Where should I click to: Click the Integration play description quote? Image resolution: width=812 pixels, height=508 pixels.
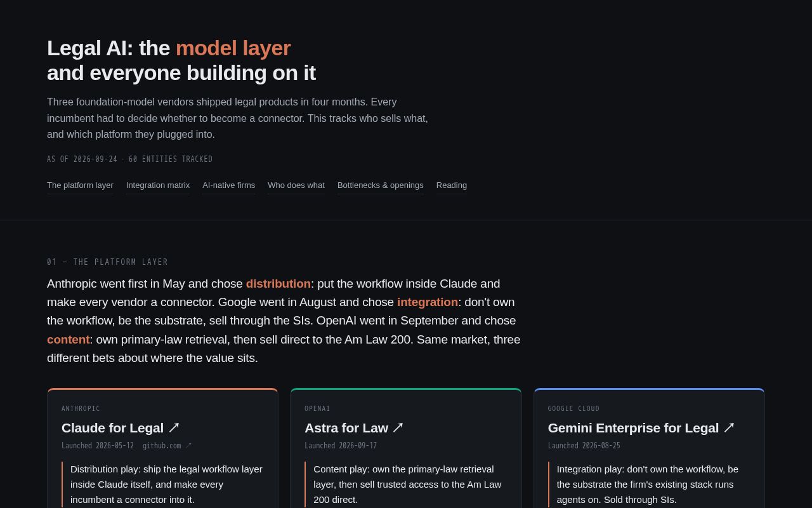pyautogui.click(x=648, y=485)
